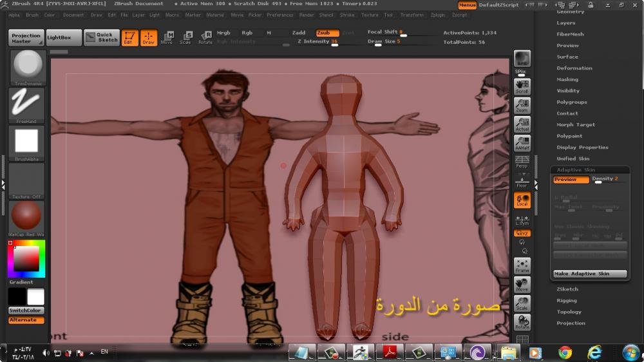Click the BPR render icon
The image size is (644, 362).
click(x=522, y=59)
